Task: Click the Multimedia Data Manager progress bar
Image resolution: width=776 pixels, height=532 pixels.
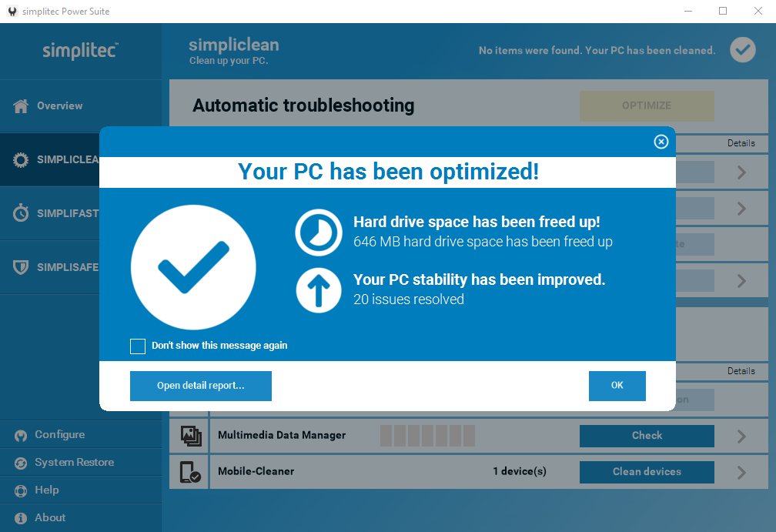Action: click(x=427, y=436)
